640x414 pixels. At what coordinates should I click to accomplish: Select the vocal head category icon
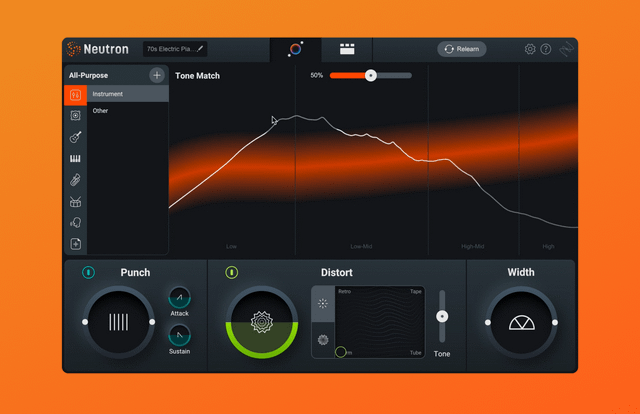[x=76, y=223]
